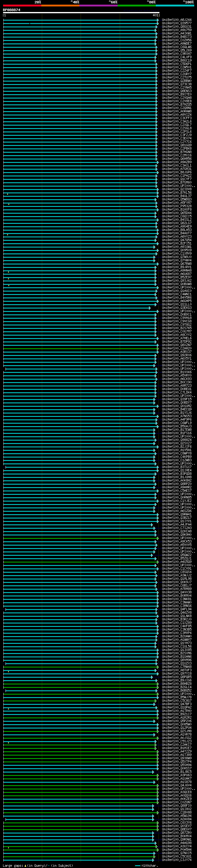This screenshot has width=197, height=868.
Task: Click the green alignment bar of UniRef100_C2AH20
Action: (x=80, y=349)
